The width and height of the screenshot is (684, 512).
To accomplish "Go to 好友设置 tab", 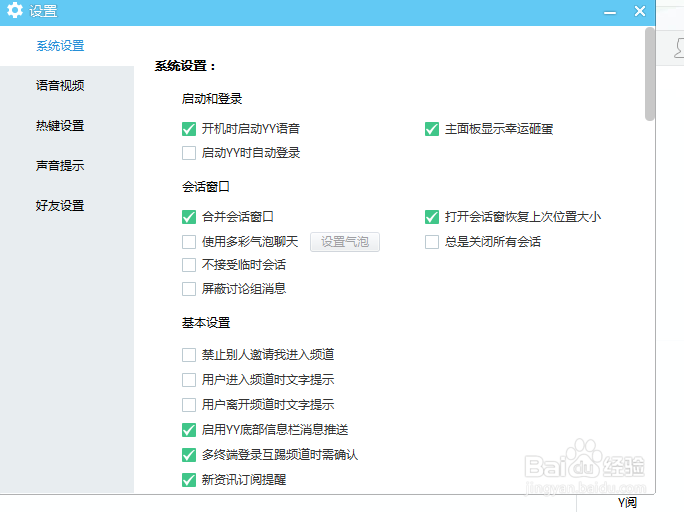I will 60,206.
